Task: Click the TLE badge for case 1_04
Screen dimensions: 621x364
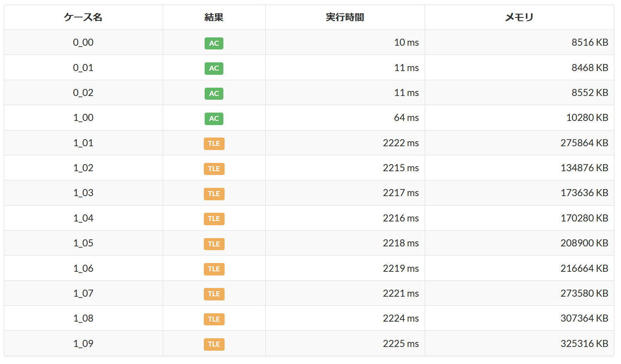Action: (x=214, y=219)
